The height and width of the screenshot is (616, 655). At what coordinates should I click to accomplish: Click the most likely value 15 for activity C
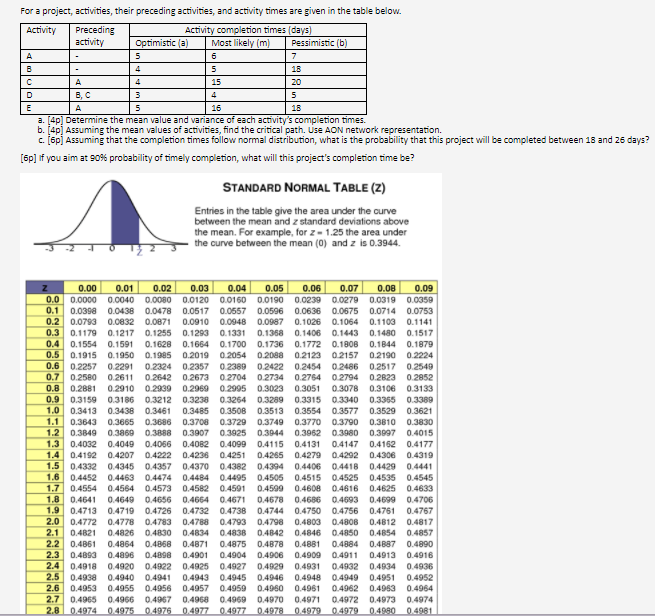point(246,82)
